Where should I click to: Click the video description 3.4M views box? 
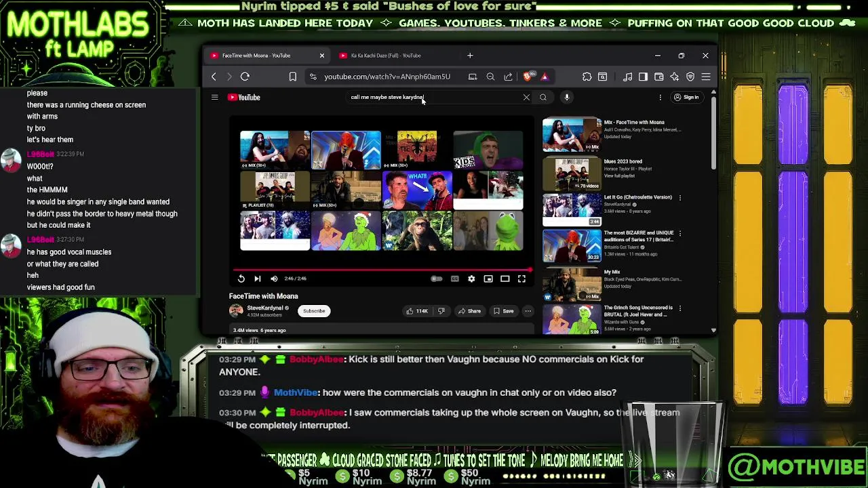pos(382,330)
